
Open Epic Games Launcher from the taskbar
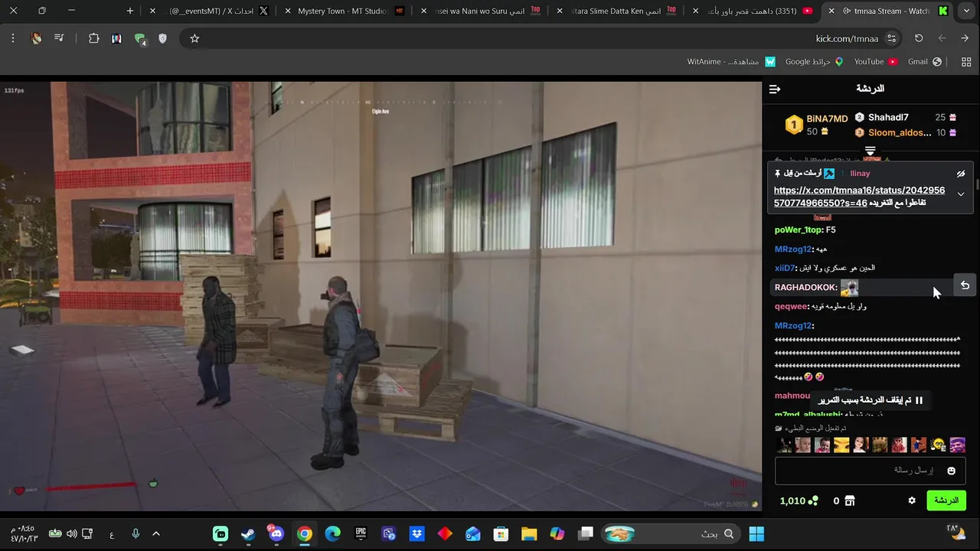361,533
